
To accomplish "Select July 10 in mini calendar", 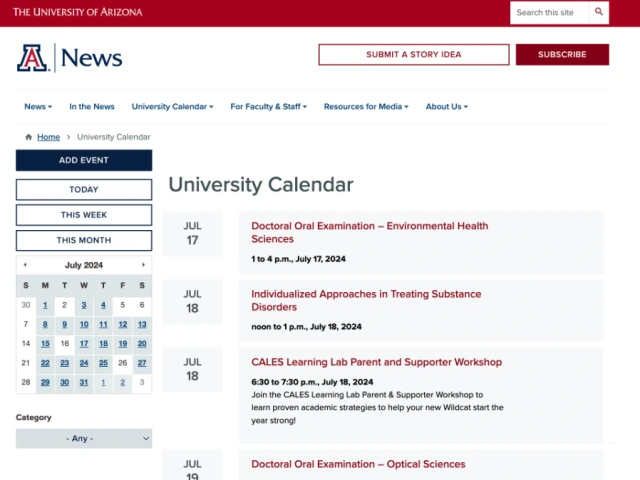I will [84, 324].
